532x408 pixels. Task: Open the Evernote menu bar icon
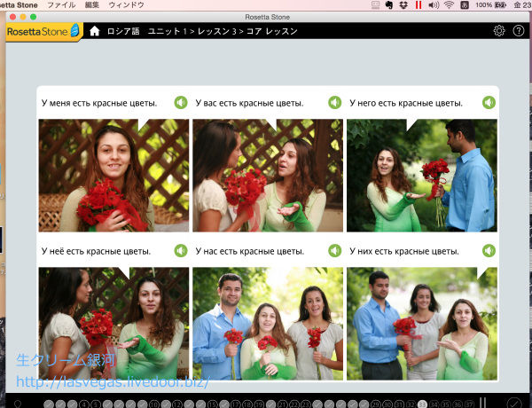coord(389,4)
